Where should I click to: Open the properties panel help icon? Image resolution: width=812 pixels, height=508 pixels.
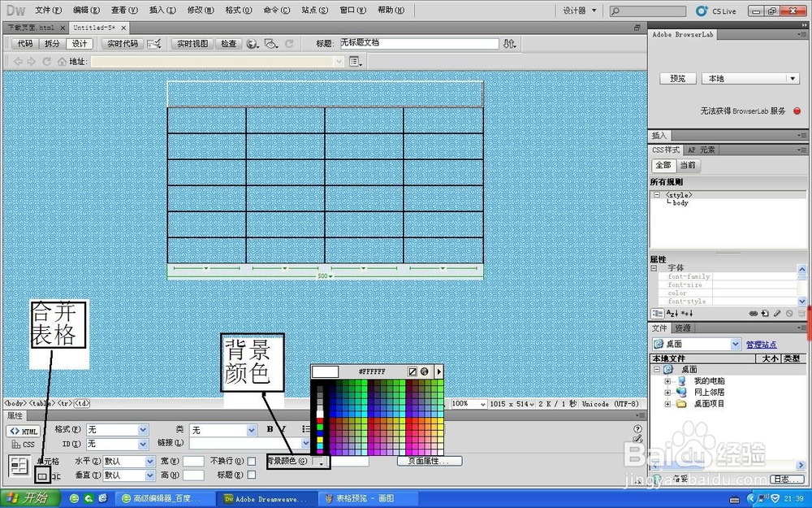click(x=637, y=428)
